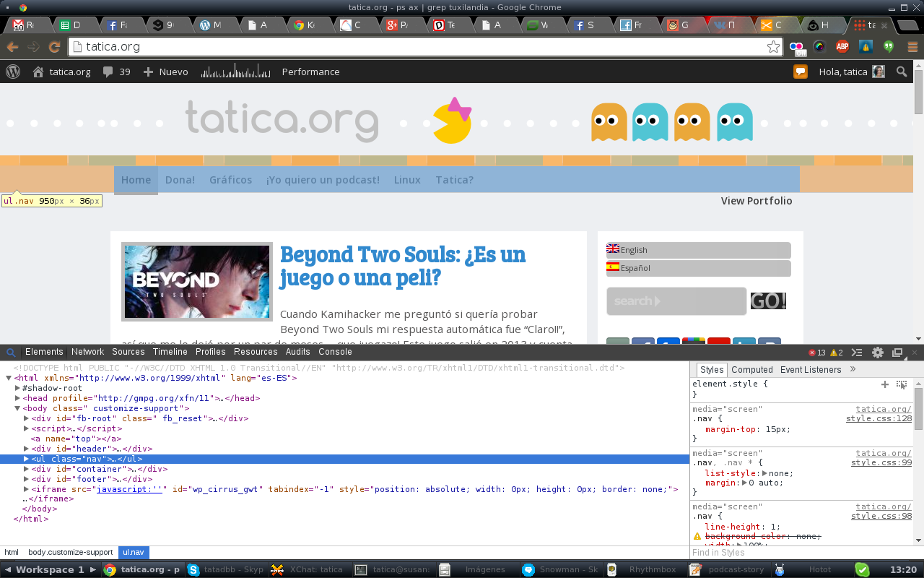Toggle element state icon in Styles pane

point(902,384)
